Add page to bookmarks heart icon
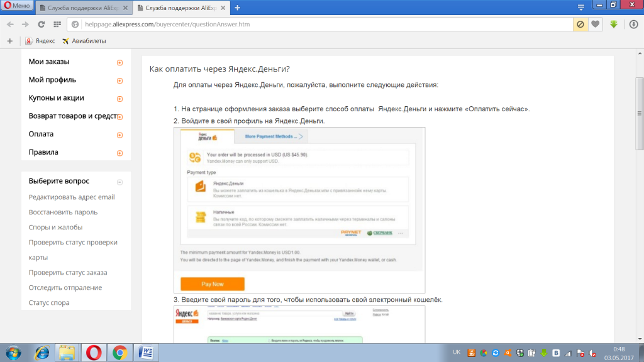This screenshot has width=644, height=362. [595, 25]
